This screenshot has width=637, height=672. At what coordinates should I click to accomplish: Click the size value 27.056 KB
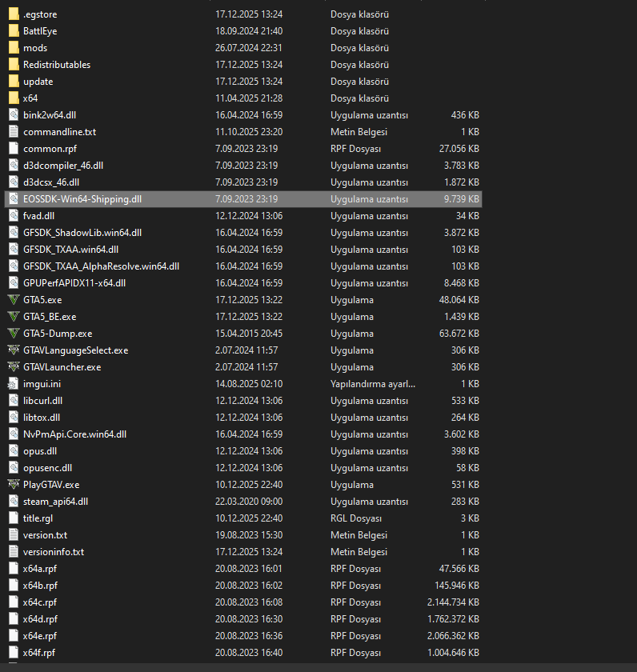[459, 148]
